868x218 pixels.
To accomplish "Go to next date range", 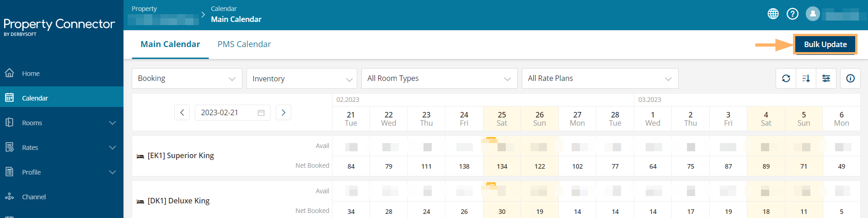I will [x=284, y=112].
